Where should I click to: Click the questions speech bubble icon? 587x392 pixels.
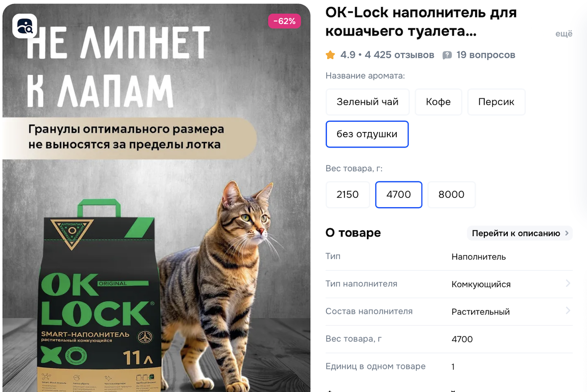click(x=447, y=55)
